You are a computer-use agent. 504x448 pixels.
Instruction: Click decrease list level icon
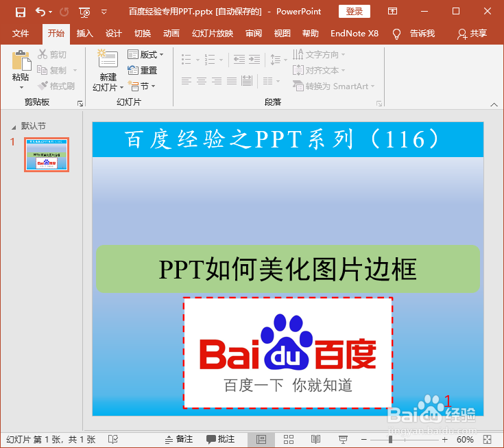coord(239,59)
